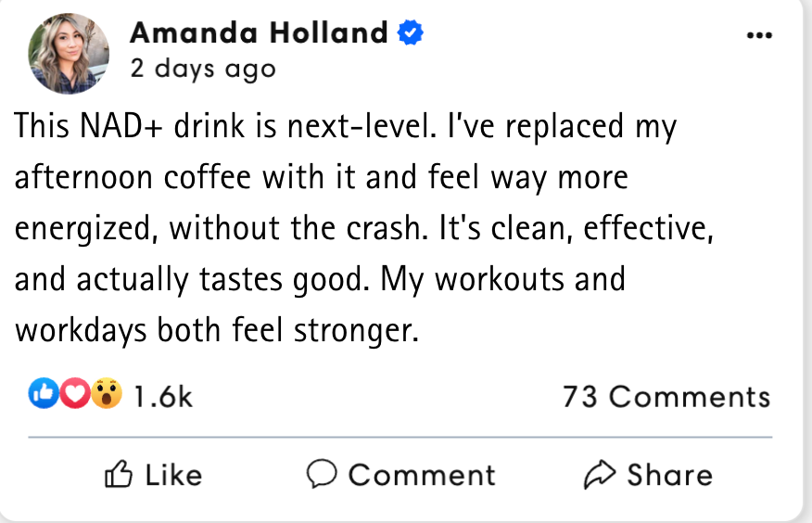Click the red heart reaction icon

[74, 395]
